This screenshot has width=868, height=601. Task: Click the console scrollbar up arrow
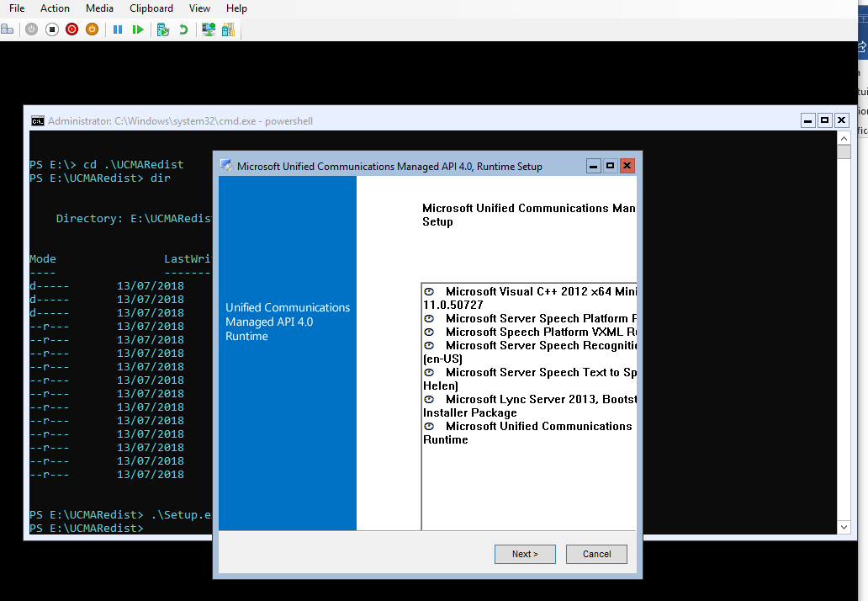(844, 139)
